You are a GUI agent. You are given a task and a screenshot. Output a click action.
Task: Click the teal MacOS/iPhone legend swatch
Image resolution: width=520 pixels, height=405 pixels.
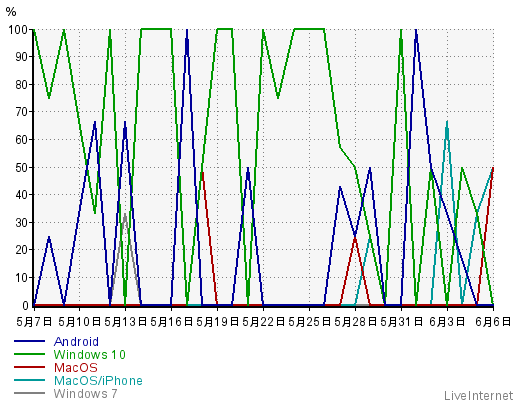[x=29, y=380]
